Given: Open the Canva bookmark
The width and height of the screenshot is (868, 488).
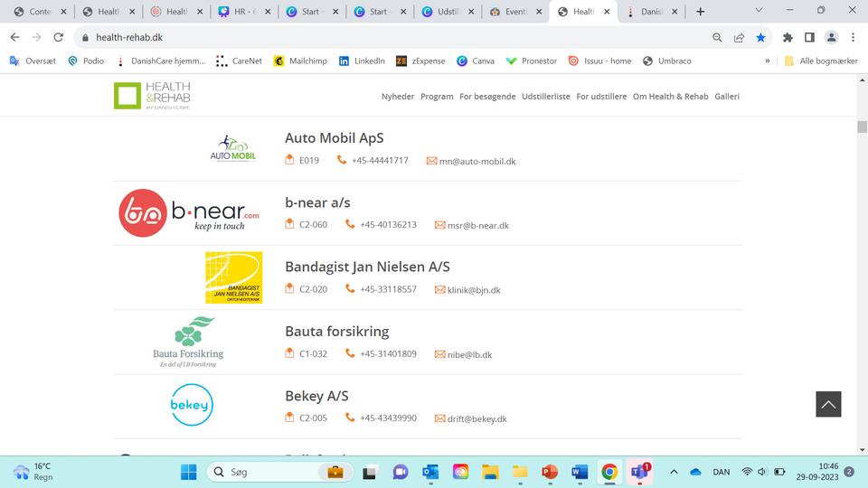Looking at the screenshot, I should point(476,61).
